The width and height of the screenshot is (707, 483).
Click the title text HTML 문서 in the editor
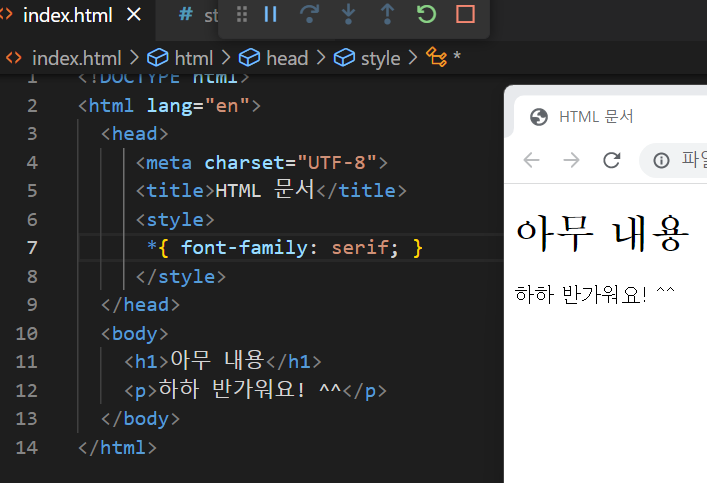click(265, 189)
